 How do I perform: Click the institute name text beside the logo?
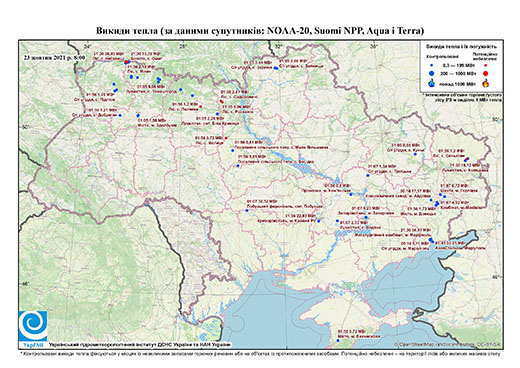coord(139,345)
